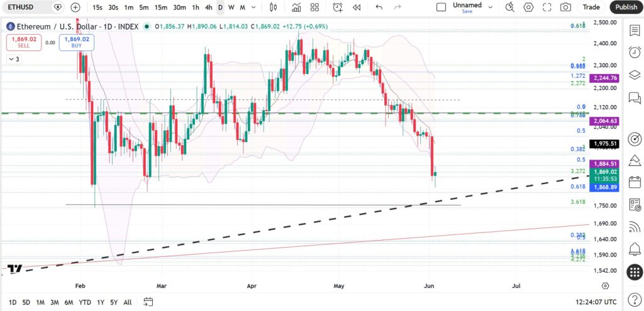Click the 12:24:07 UTC timezone clock
Image resolution: width=644 pixels, height=311 pixels.
point(596,302)
